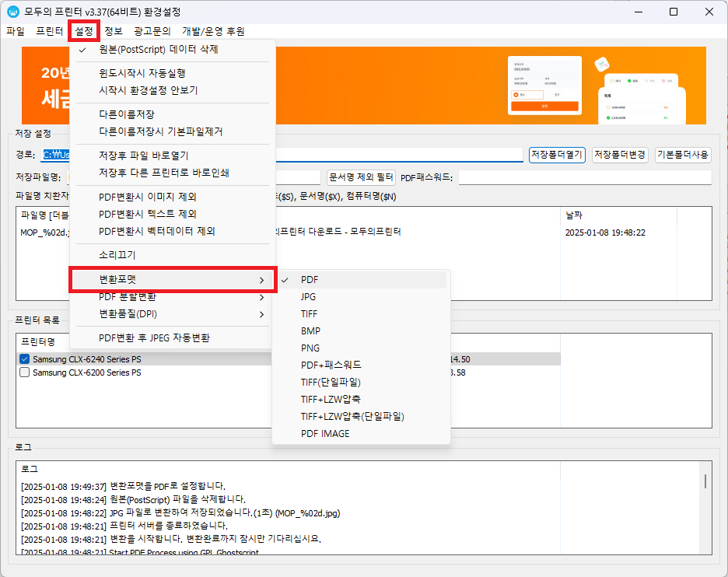Check Samsung CLX-6200 Series PS printer

tap(25, 372)
